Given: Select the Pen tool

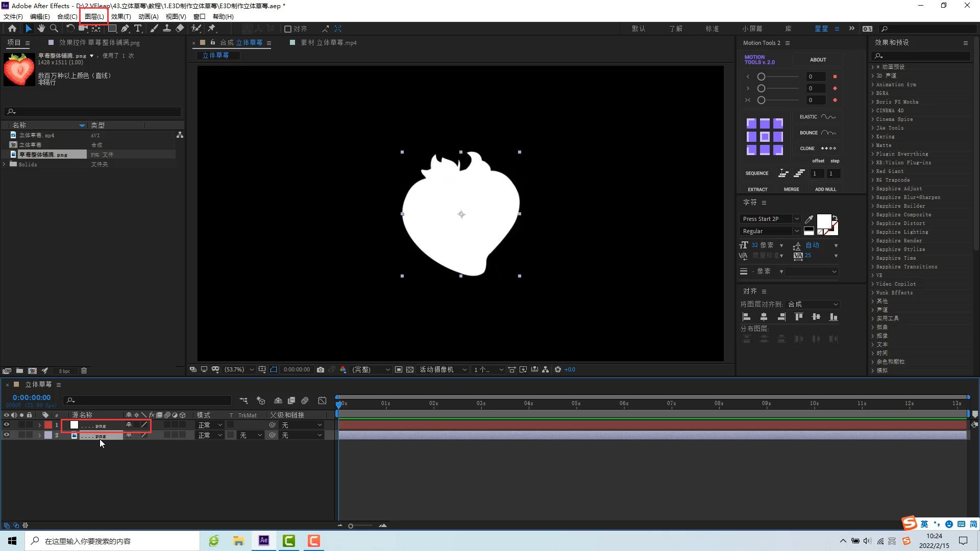Looking at the screenshot, I should (125, 29).
